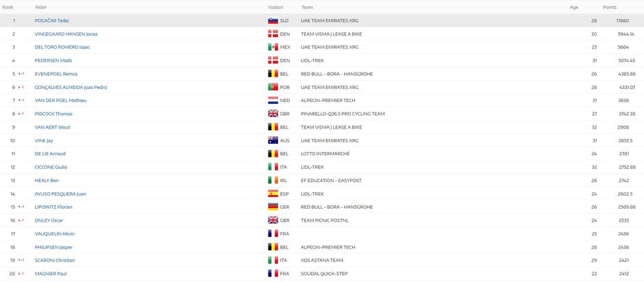This screenshot has width=644, height=282.
Task: Click the Mexico flag icon
Action: [273, 47]
